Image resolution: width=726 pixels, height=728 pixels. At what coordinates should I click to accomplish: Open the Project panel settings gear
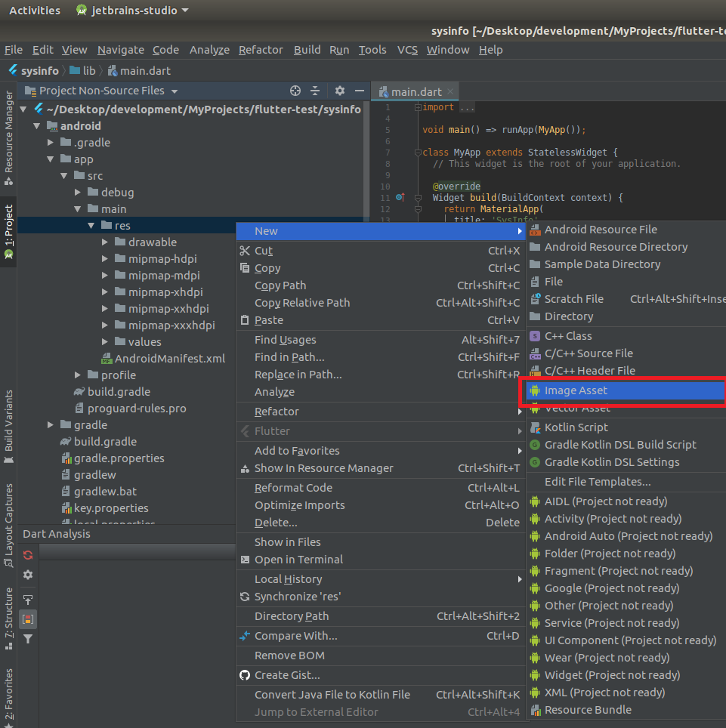pyautogui.click(x=339, y=90)
